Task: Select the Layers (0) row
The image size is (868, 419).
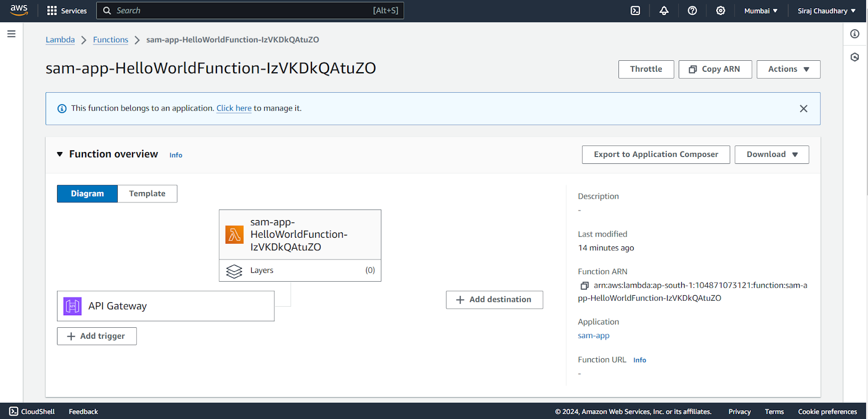Action: pyautogui.click(x=300, y=270)
